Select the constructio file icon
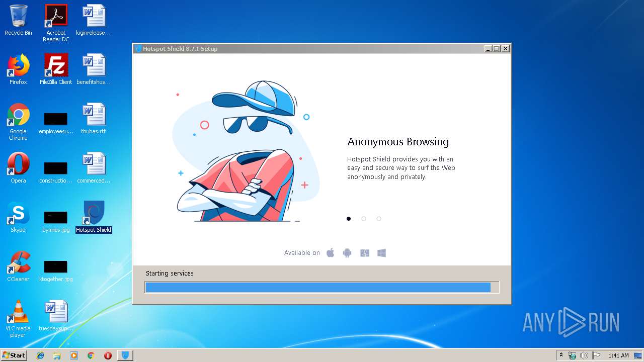The image size is (644, 362). coord(56,171)
